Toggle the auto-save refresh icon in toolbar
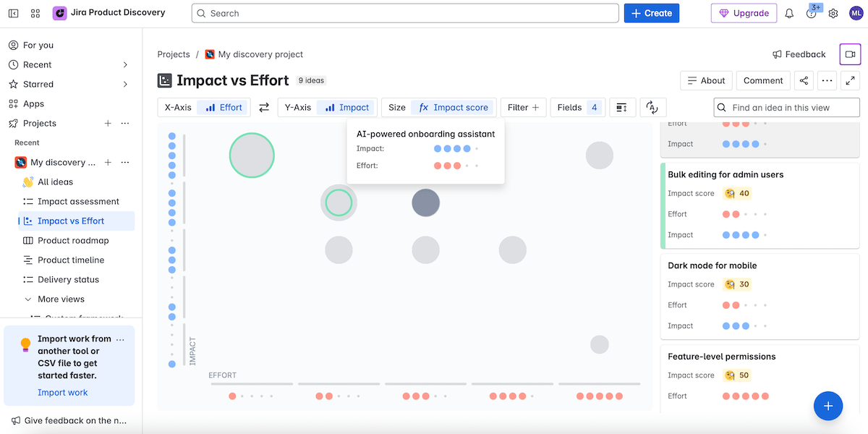 point(652,108)
